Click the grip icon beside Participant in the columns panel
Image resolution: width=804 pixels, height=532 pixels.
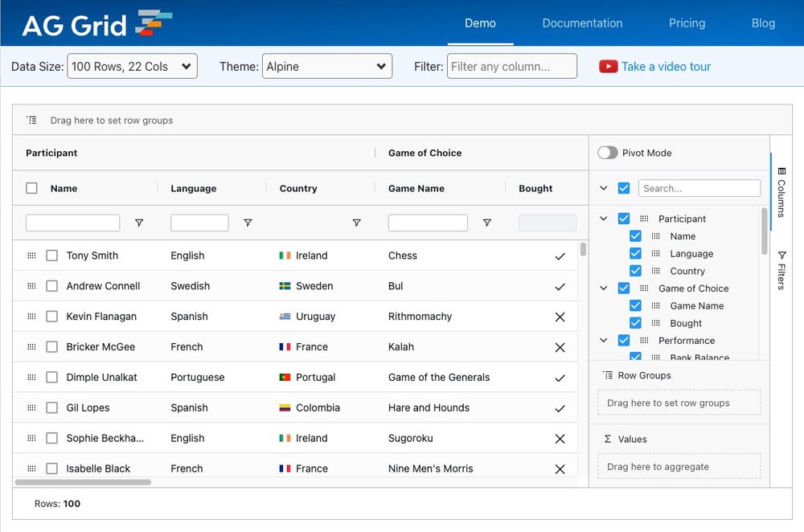[646, 219]
